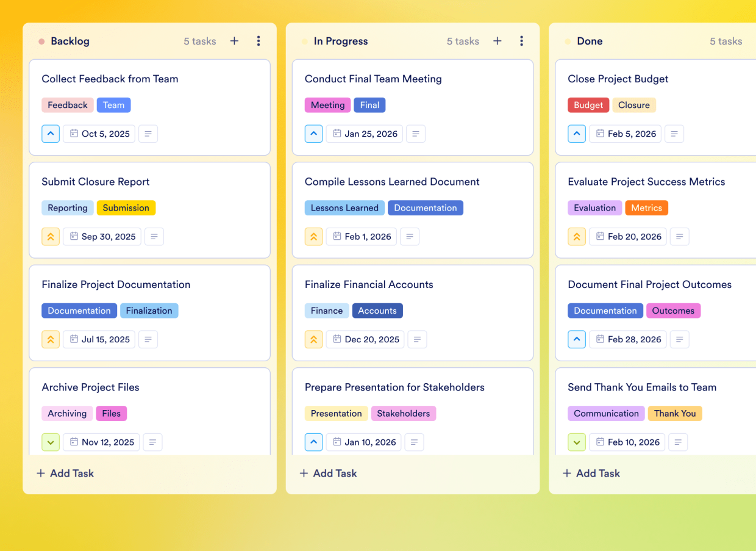
Task: Click Add Task at the bottom of Done column
Action: coord(591,473)
